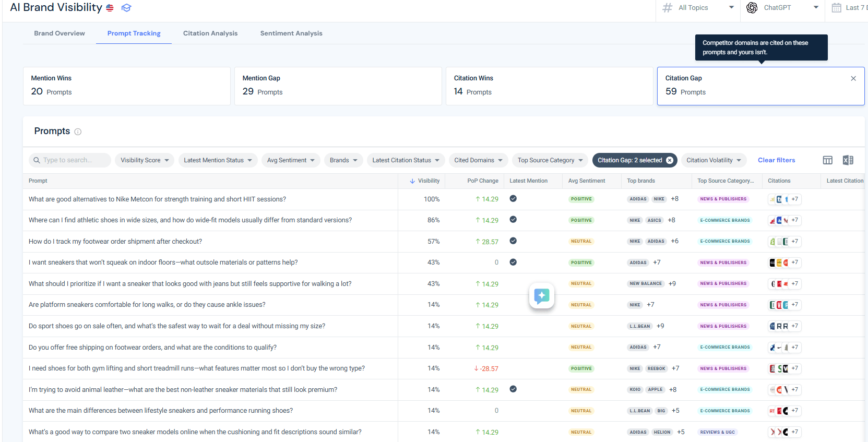Expand the Latest Mention Status filter
868x442 pixels.
(218, 160)
